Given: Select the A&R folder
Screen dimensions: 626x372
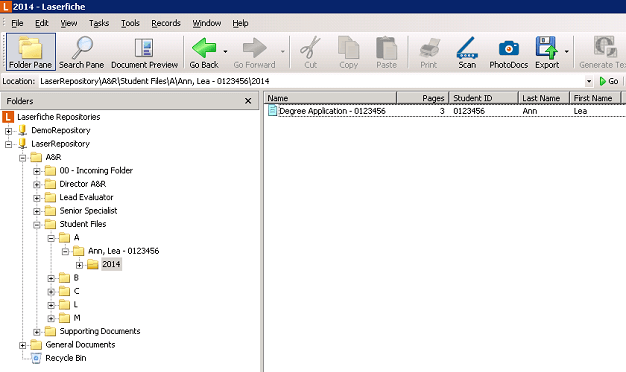Looking at the screenshot, I should [53, 157].
